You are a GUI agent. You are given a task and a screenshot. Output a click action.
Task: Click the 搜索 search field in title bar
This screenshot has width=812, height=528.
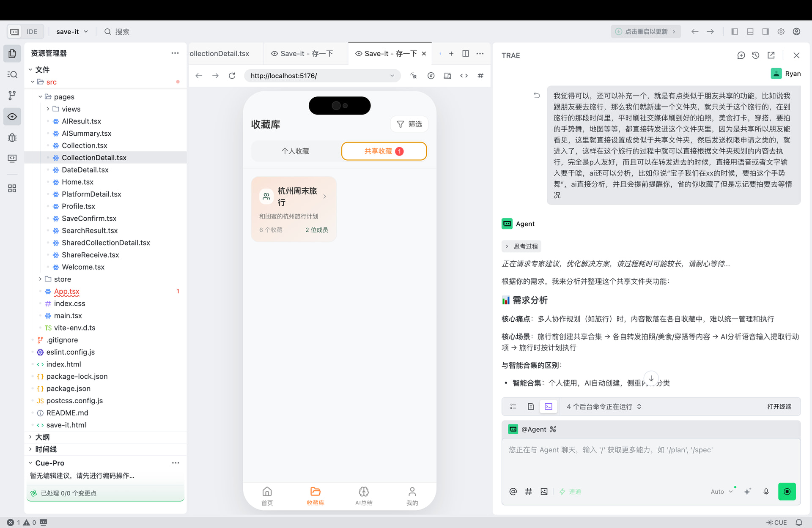pos(117,32)
